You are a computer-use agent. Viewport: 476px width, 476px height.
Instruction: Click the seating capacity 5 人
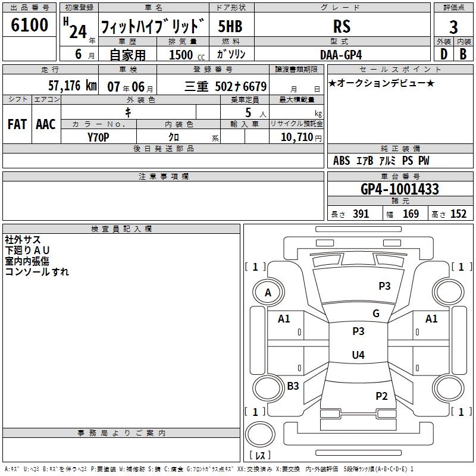click(255, 113)
